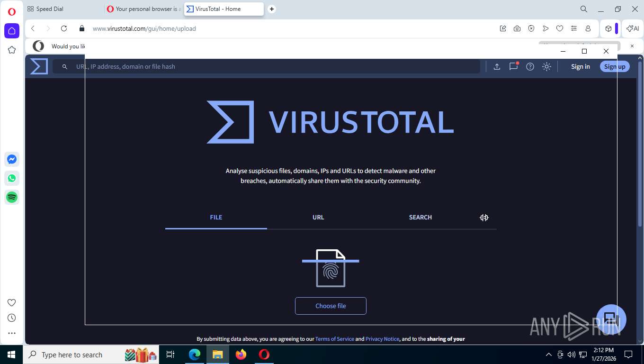Open Easy Setup sliders icon
This screenshot has width=644, height=364.
pos(574,28)
